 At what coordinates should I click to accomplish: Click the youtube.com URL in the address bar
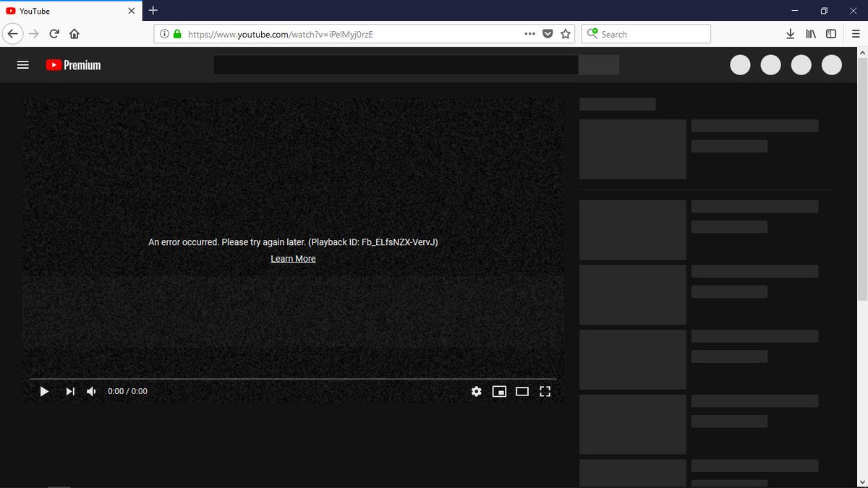click(280, 34)
